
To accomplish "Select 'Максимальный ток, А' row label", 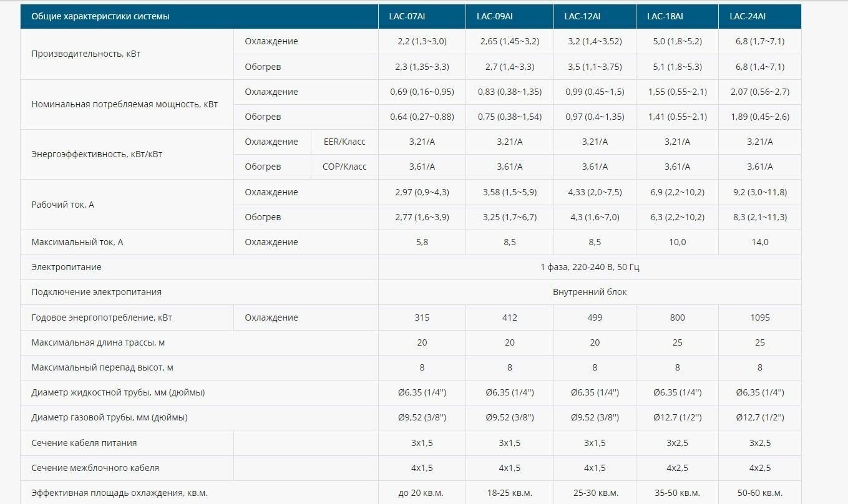I will (x=77, y=242).
